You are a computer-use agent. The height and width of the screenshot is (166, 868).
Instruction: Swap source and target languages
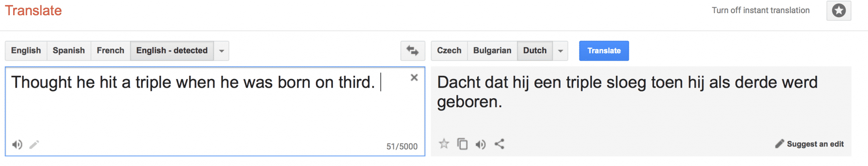point(412,51)
